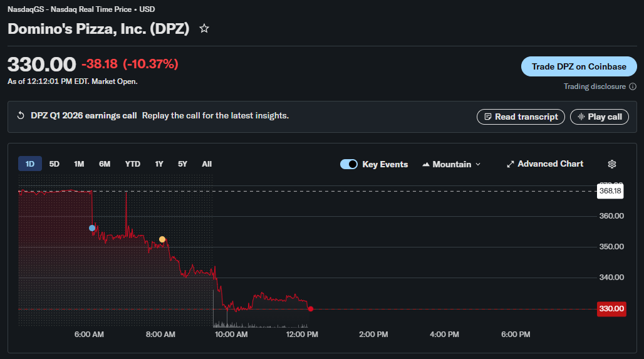Screen dimensions: 644x359
Task: Click Trade DPZ on Coinbase button
Action: (x=579, y=66)
